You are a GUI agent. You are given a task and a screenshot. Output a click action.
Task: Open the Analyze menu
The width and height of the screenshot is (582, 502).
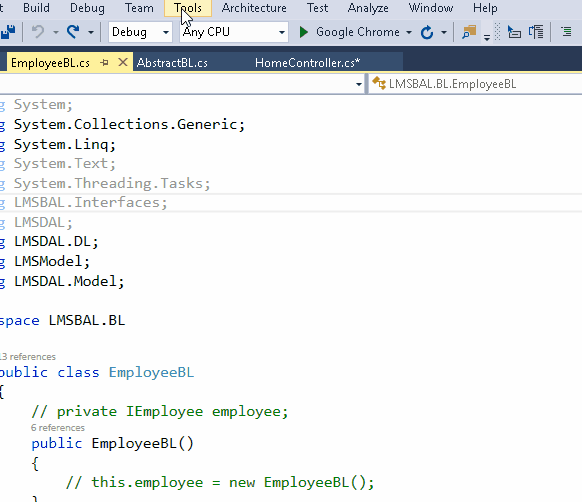pos(368,8)
